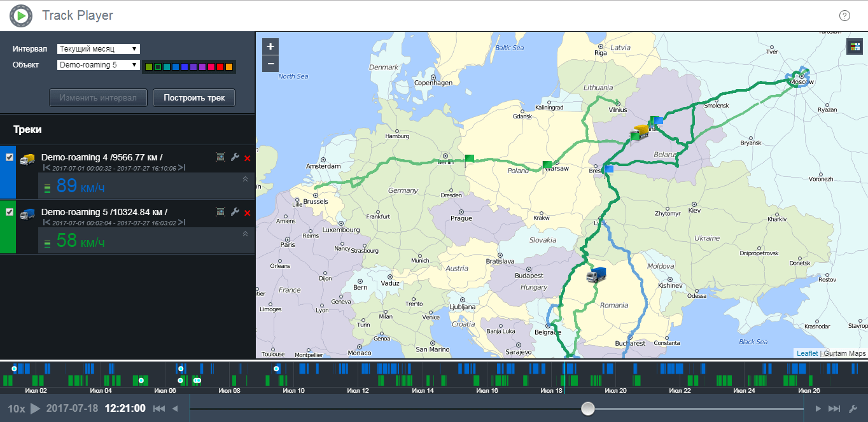The image size is (868, 422).
Task: Fit Demo-roaming 4 track on map
Action: (x=221, y=157)
